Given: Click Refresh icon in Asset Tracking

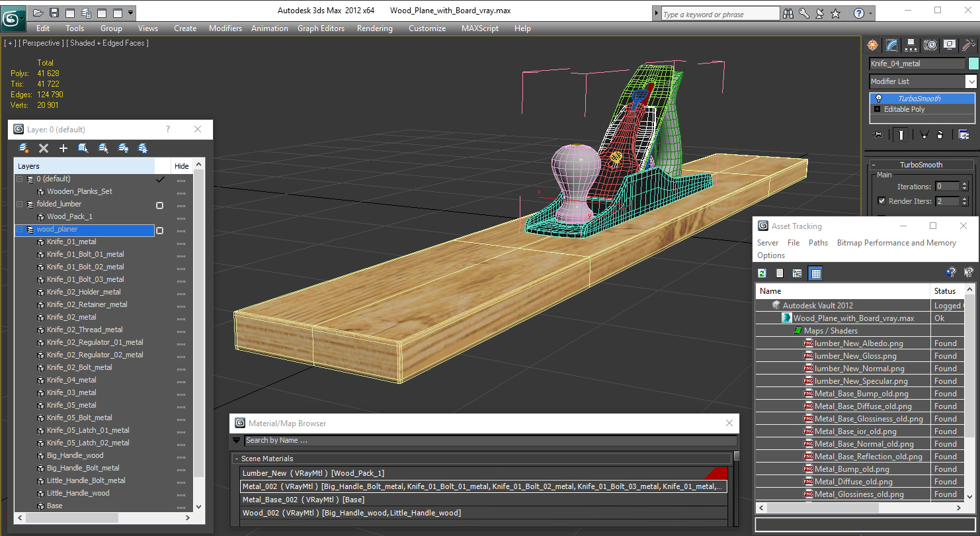Looking at the screenshot, I should (762, 273).
